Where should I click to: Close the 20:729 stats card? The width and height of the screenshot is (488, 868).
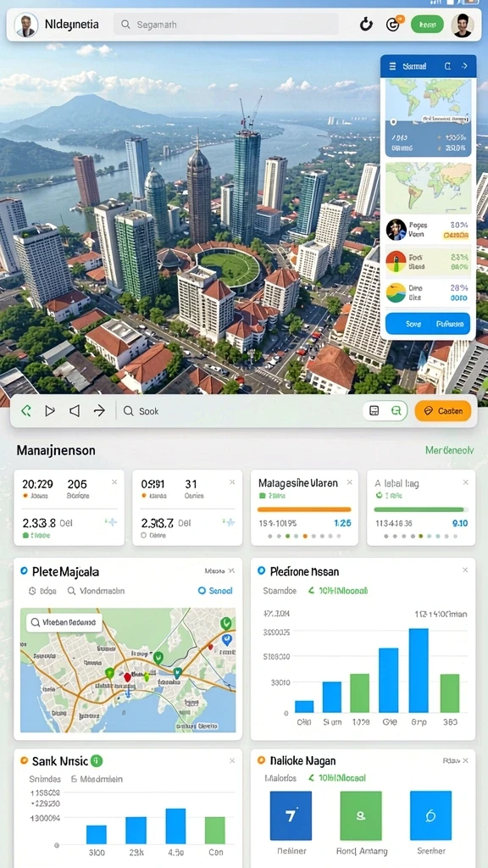[114, 482]
